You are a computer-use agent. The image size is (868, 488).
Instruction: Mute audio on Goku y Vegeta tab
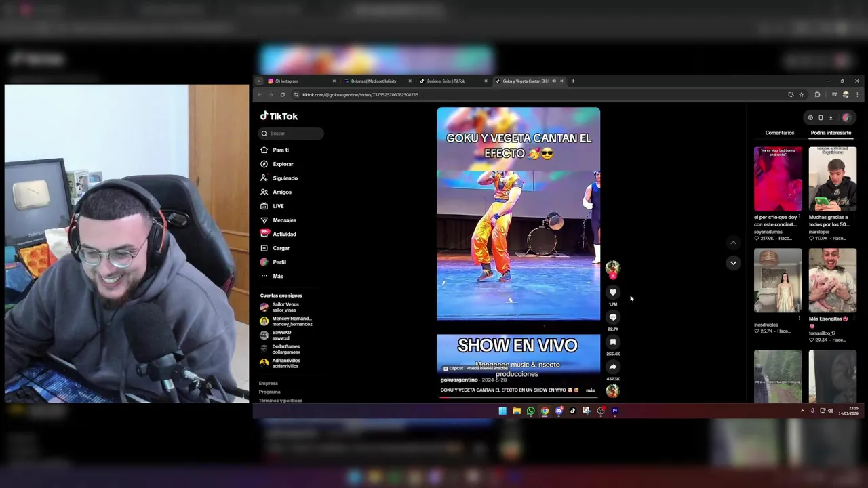pyautogui.click(x=554, y=81)
